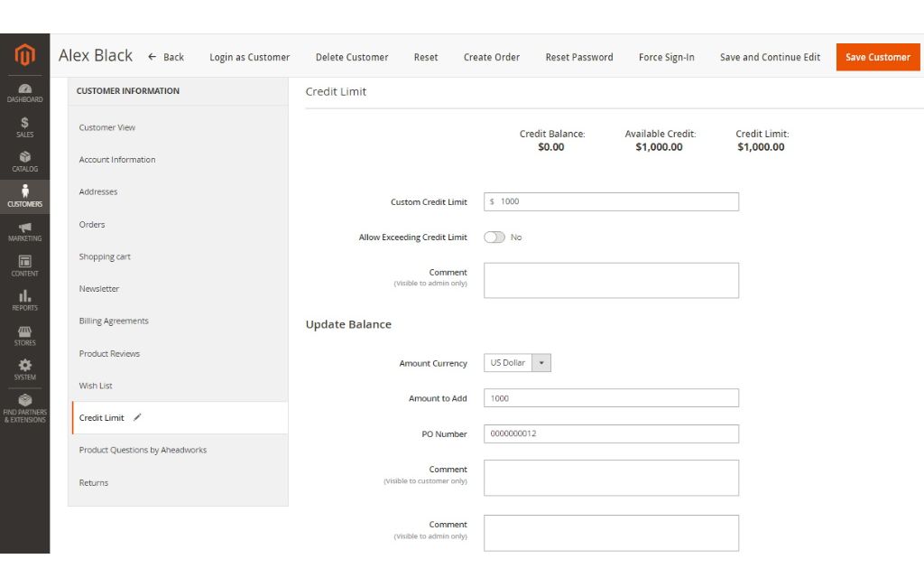924x587 pixels.
Task: Focus the PO Number field
Action: (x=611, y=433)
